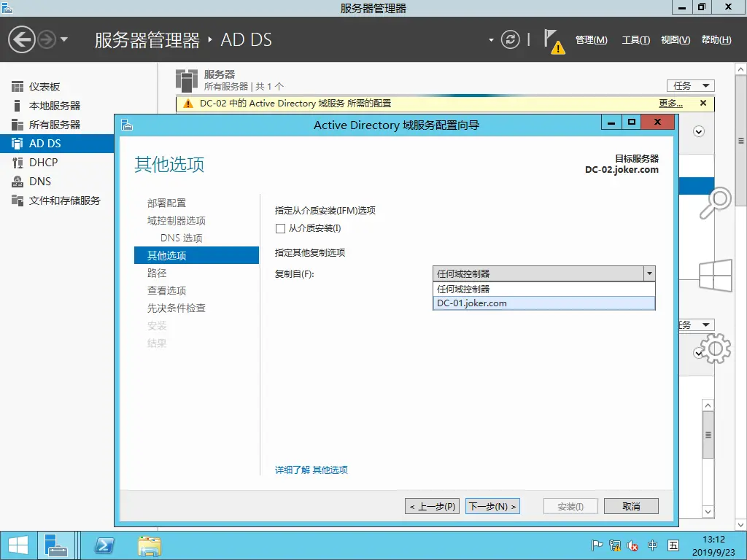Click the warning triangle icon in notification bar
This screenshot has width=747, height=560.
pyautogui.click(x=188, y=104)
